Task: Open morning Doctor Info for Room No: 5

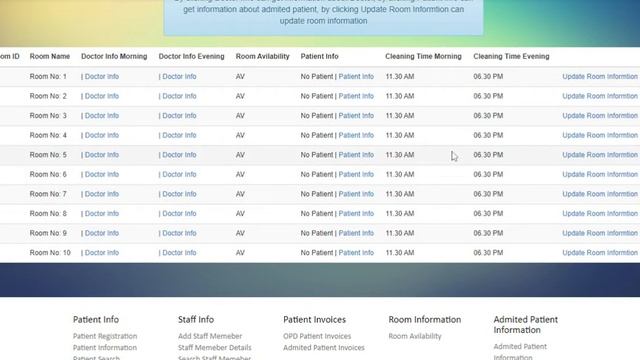Action: tap(102, 155)
